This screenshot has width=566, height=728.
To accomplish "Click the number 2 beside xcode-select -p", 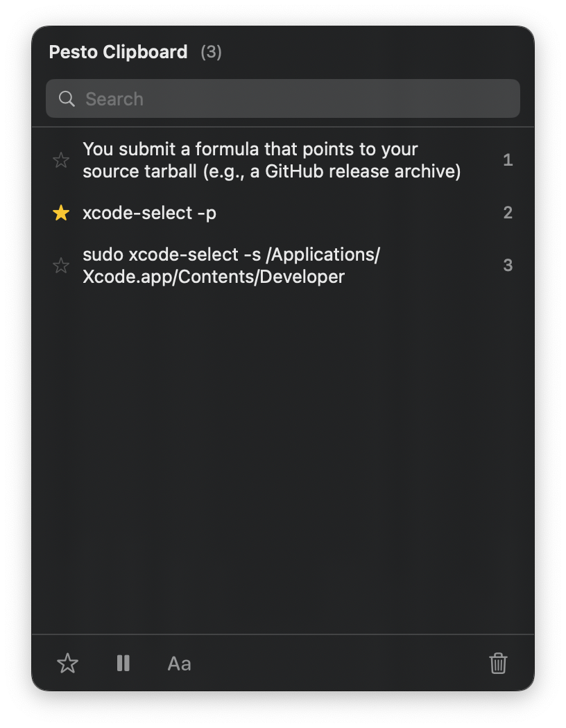I will [x=508, y=213].
